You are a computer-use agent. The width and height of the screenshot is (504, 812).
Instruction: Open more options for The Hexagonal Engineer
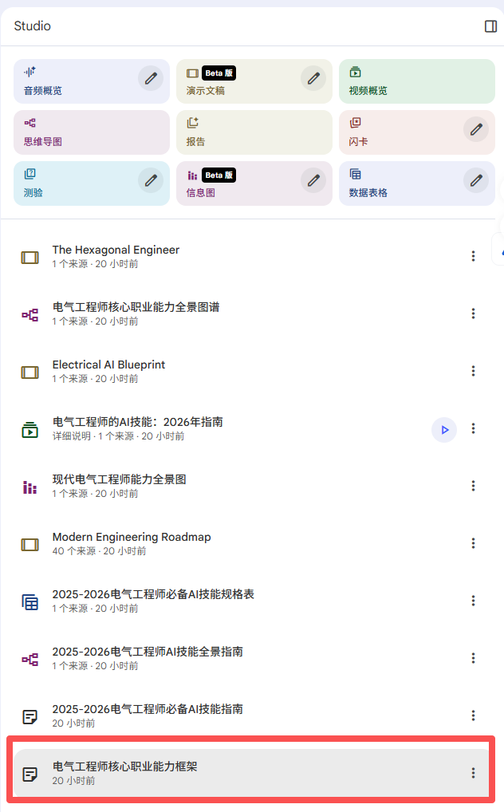click(473, 256)
